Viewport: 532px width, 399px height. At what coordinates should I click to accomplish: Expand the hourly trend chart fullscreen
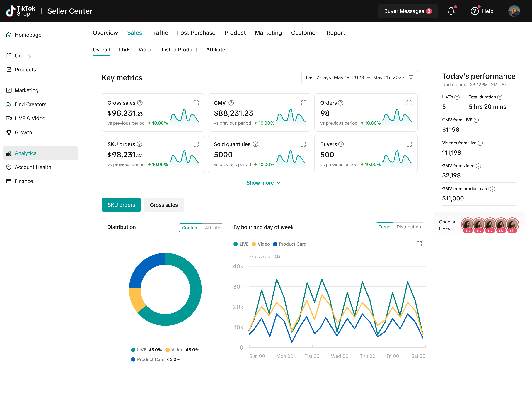(x=419, y=244)
